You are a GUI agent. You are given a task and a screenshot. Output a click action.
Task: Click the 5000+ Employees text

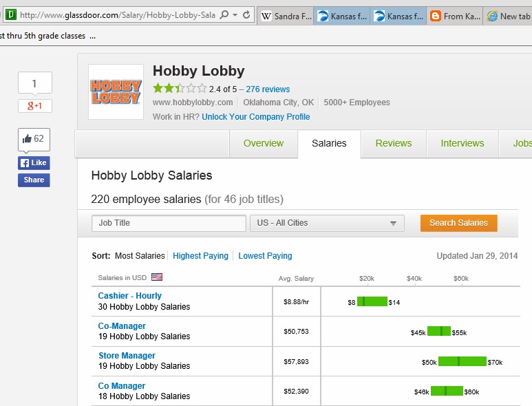pyautogui.click(x=357, y=103)
